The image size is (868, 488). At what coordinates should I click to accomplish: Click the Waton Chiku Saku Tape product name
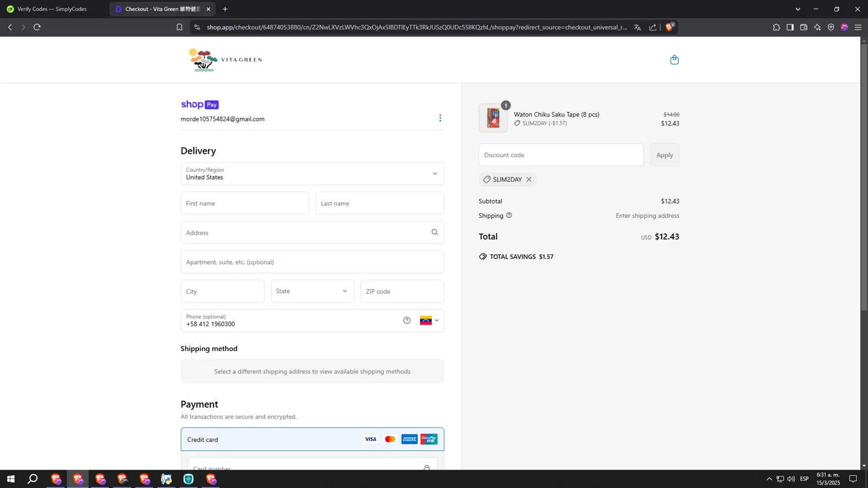click(x=557, y=114)
